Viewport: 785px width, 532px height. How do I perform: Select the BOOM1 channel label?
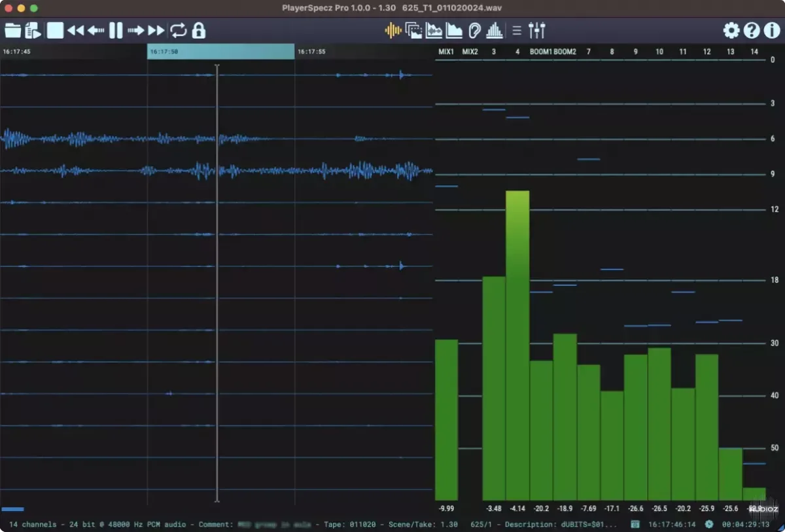(541, 51)
